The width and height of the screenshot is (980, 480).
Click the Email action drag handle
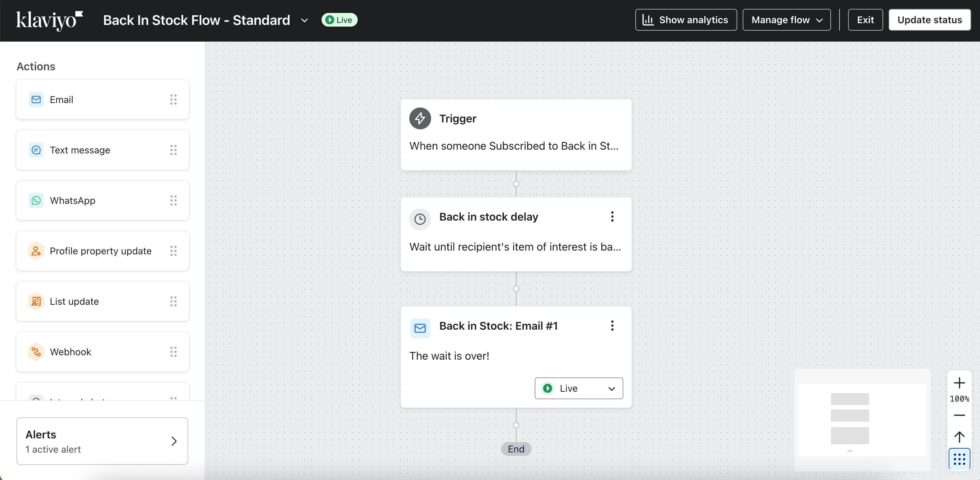point(174,100)
